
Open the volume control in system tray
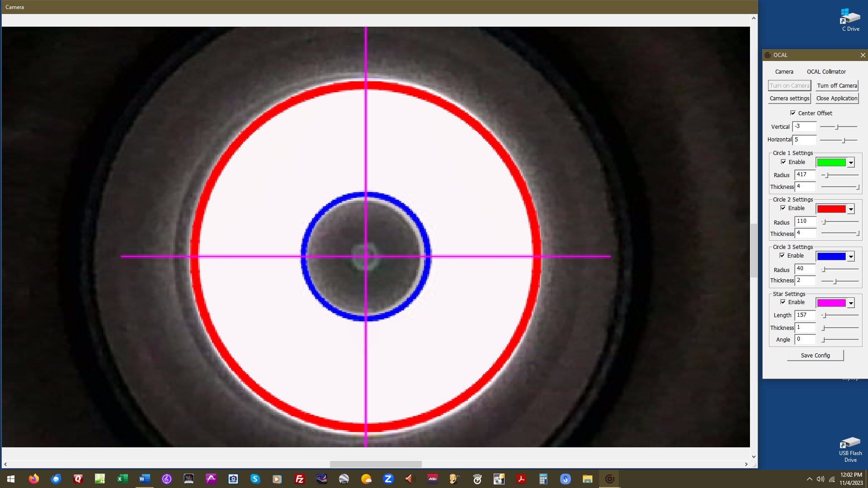tap(821, 479)
